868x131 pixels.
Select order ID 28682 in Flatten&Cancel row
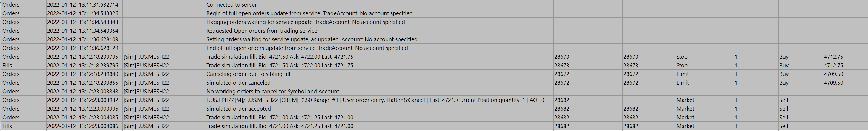tap(561, 100)
